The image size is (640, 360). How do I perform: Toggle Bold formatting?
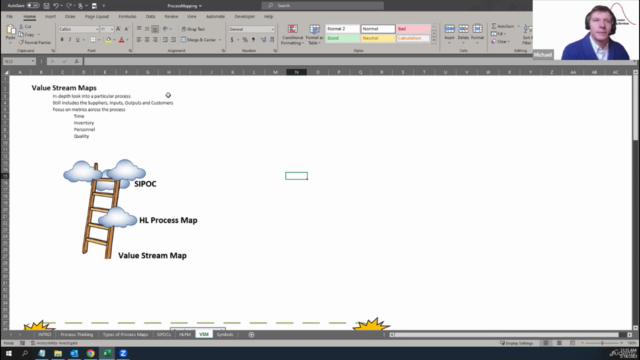click(x=62, y=40)
